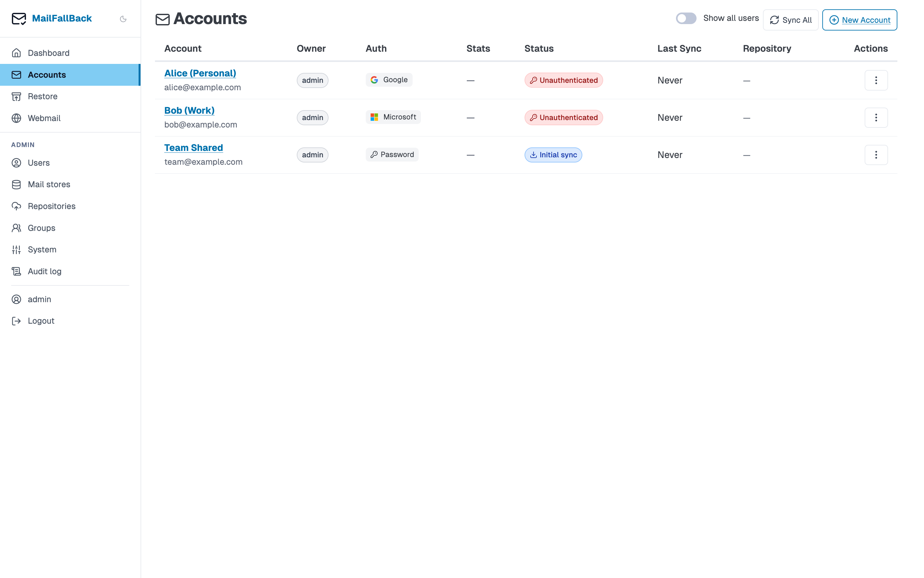The height and width of the screenshot is (578, 924).
Task: Navigate to Repositories
Action: [70, 206]
